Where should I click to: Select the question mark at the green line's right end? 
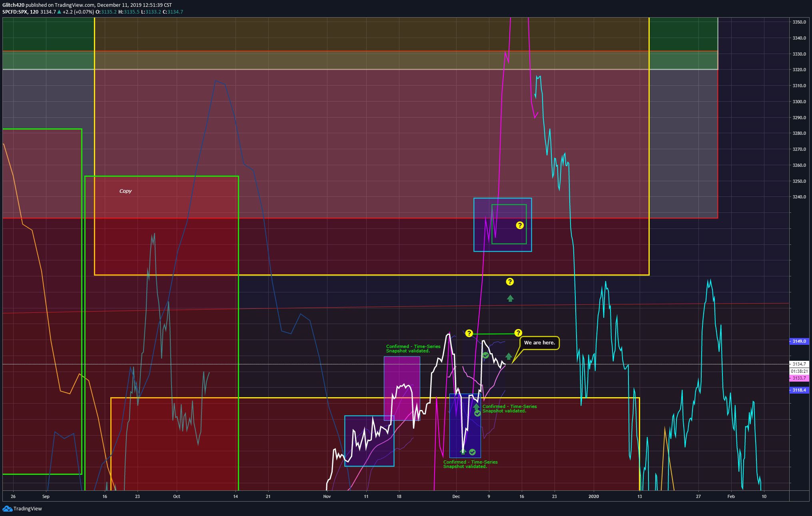click(x=518, y=333)
